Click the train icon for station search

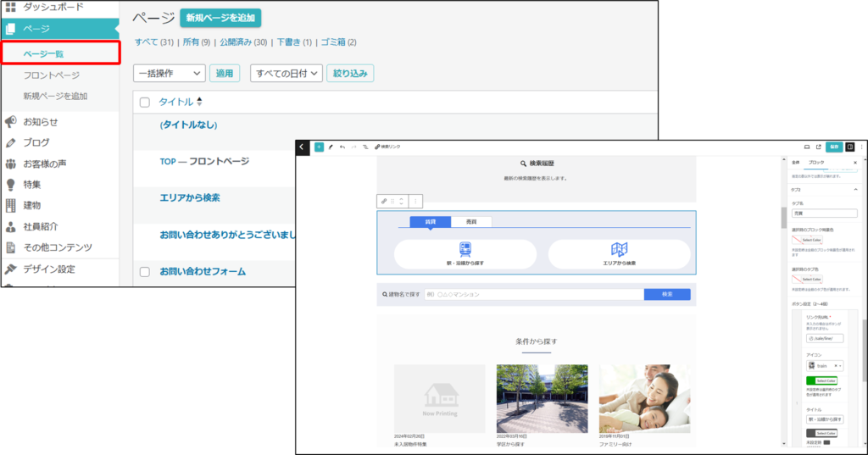pos(465,249)
